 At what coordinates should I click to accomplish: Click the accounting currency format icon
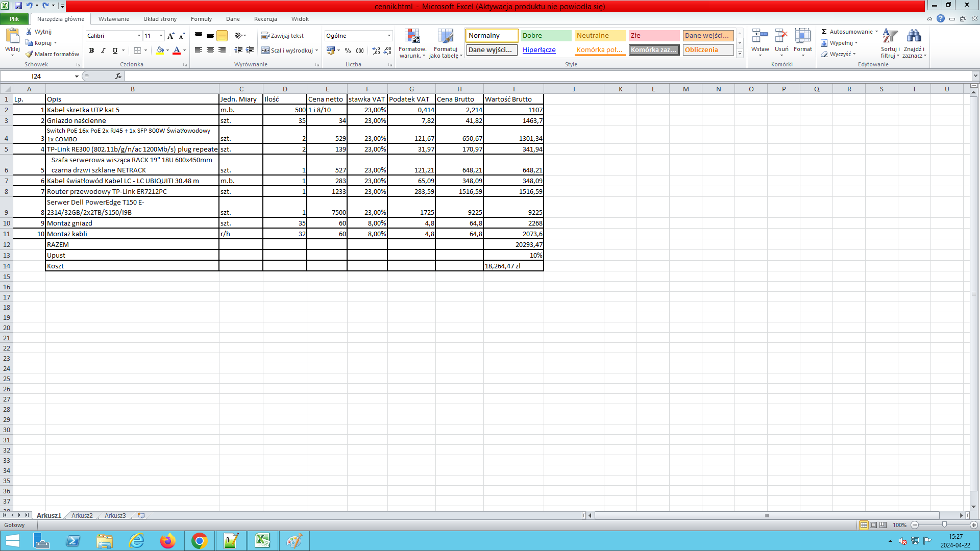click(331, 51)
